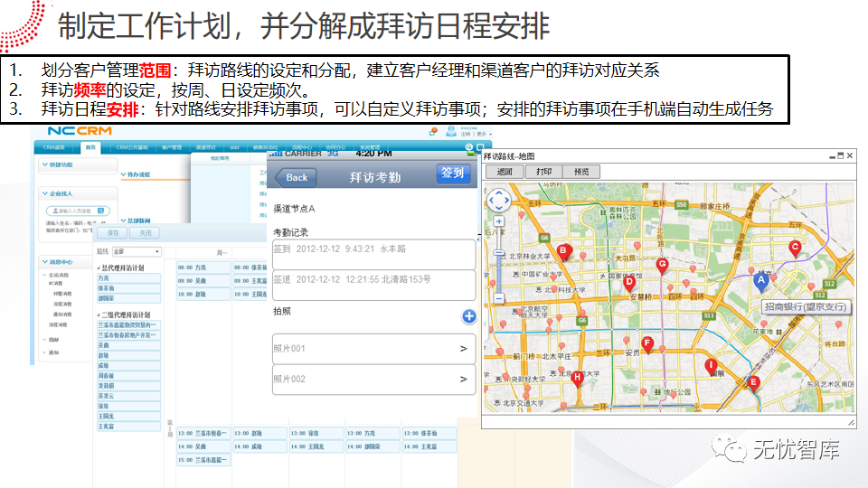Click the 预览 button in map window
868x488 pixels.
pos(581,172)
